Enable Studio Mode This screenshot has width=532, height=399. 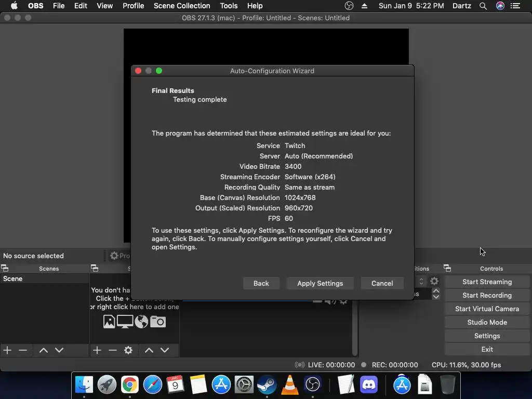click(487, 323)
